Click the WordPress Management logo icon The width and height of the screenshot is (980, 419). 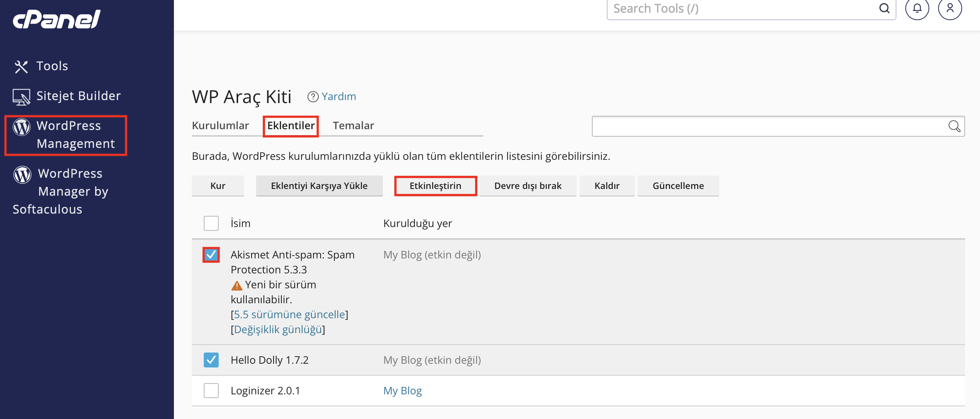(21, 127)
